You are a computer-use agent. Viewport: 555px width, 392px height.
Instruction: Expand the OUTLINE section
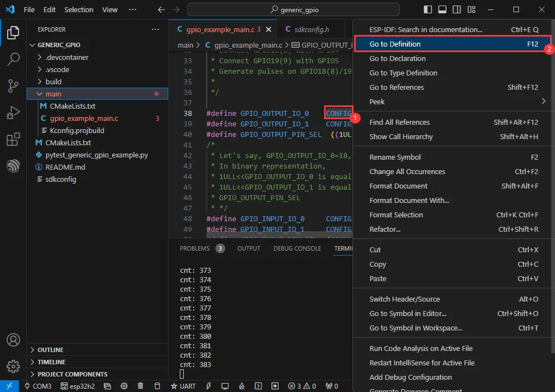[50, 350]
